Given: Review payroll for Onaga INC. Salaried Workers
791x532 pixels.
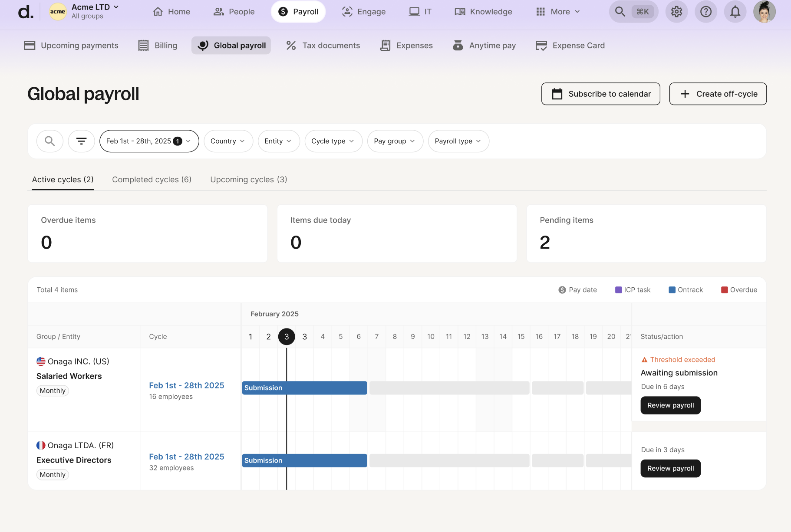Looking at the screenshot, I should click(x=670, y=405).
